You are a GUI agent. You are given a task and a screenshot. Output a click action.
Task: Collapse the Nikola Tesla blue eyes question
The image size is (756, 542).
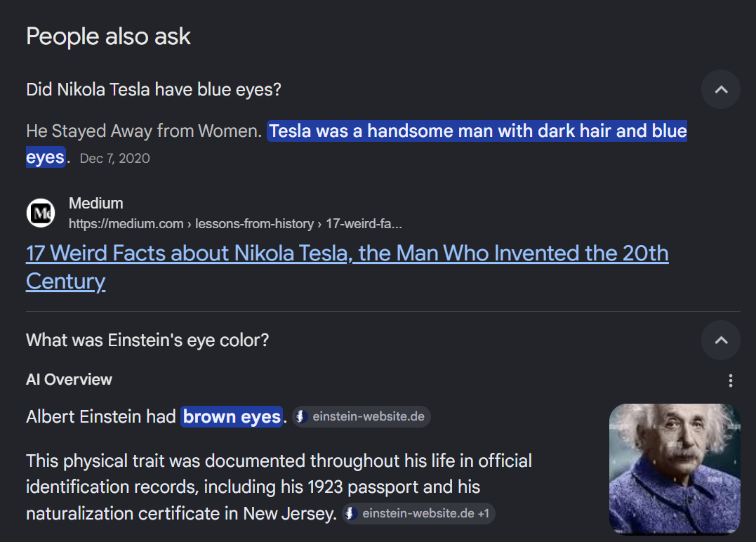pos(720,90)
